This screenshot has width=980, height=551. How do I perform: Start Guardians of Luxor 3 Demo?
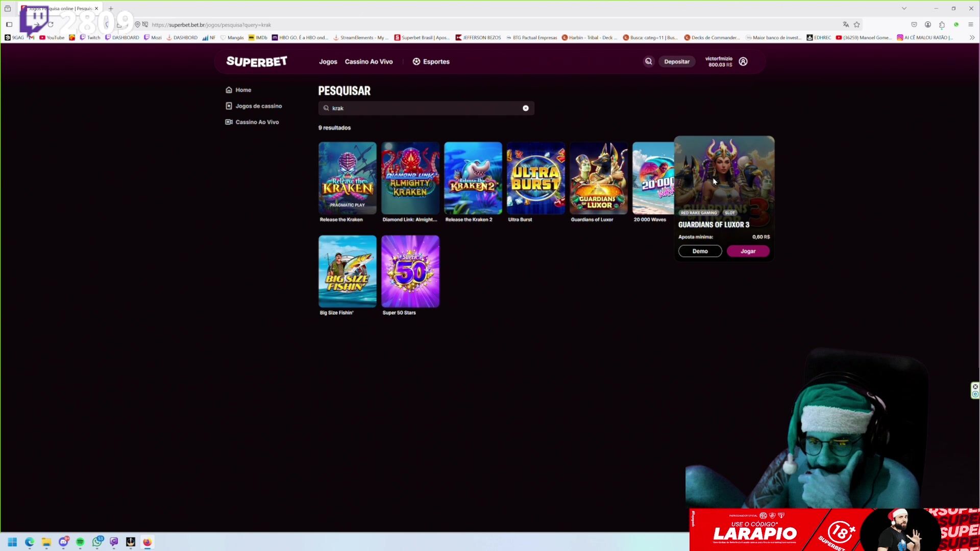point(700,251)
